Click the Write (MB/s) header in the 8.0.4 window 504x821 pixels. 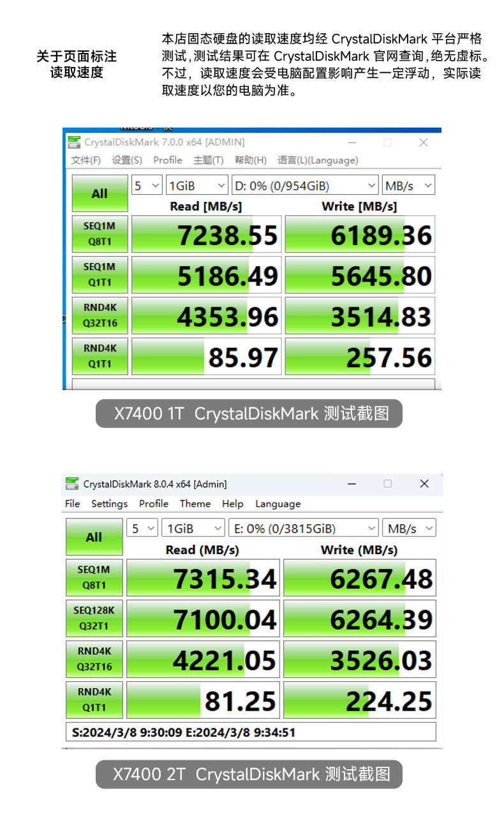359,550
